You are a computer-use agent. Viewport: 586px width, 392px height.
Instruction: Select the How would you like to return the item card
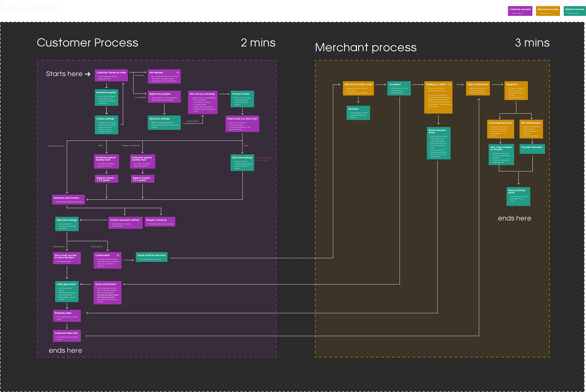[67, 258]
